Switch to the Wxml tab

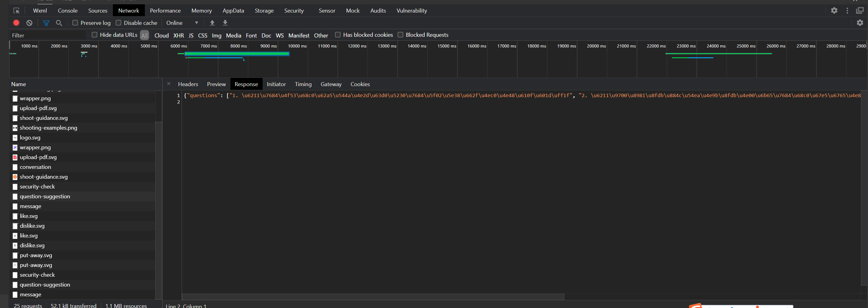click(x=40, y=11)
